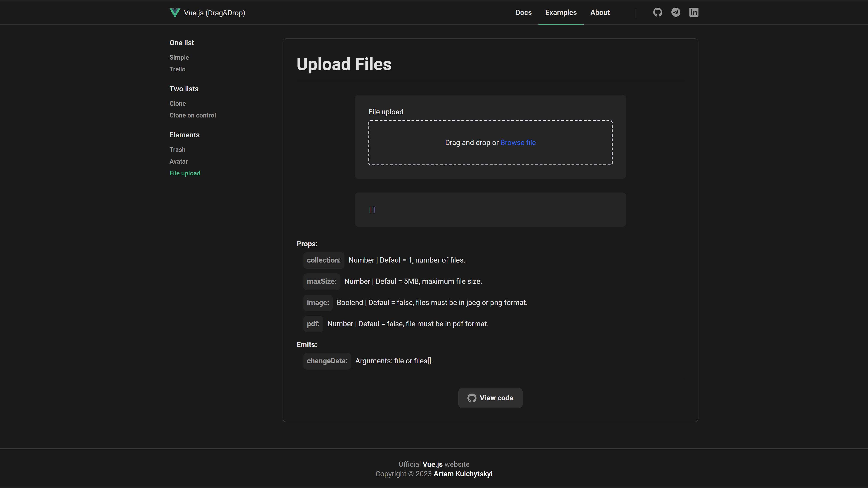Open the Docs menu item
868x488 pixels.
click(x=523, y=12)
